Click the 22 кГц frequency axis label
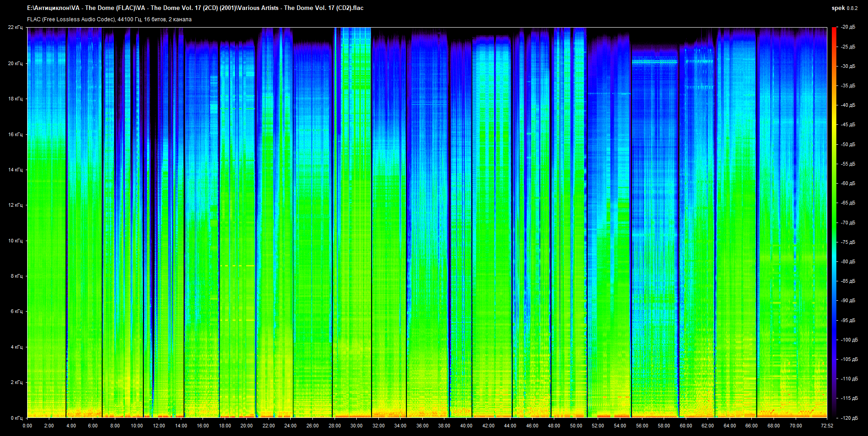 (x=15, y=27)
